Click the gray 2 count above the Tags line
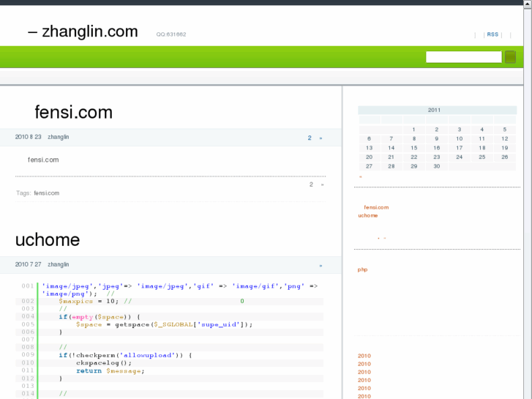Viewport: 532px width, 399px height. click(x=311, y=184)
